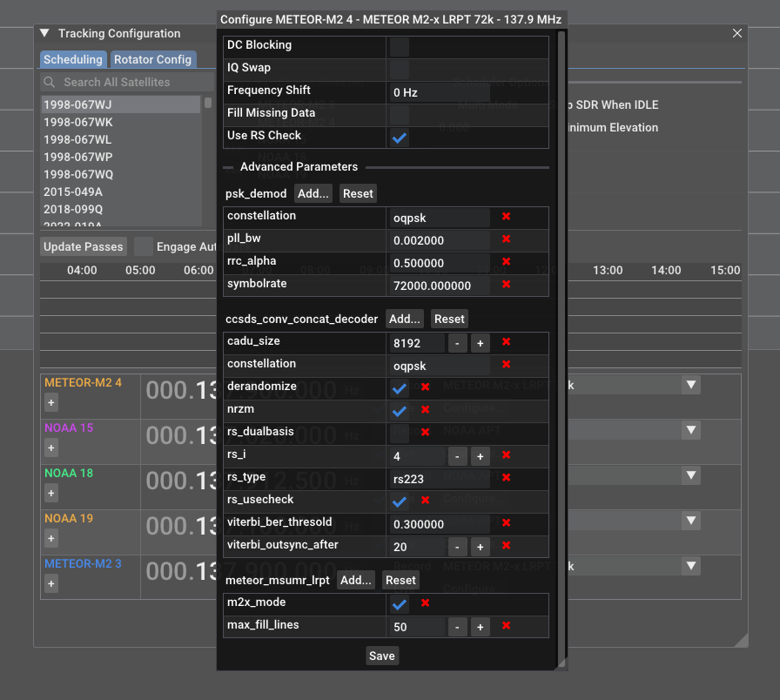Screen dimensions: 780x700
Task: Switch to the Scheduling tab
Action: (x=73, y=59)
